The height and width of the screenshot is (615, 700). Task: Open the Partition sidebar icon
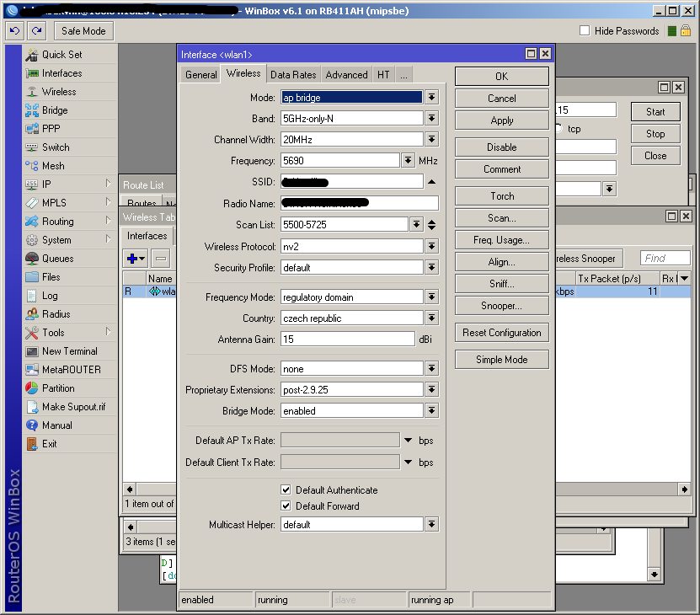pyautogui.click(x=32, y=388)
